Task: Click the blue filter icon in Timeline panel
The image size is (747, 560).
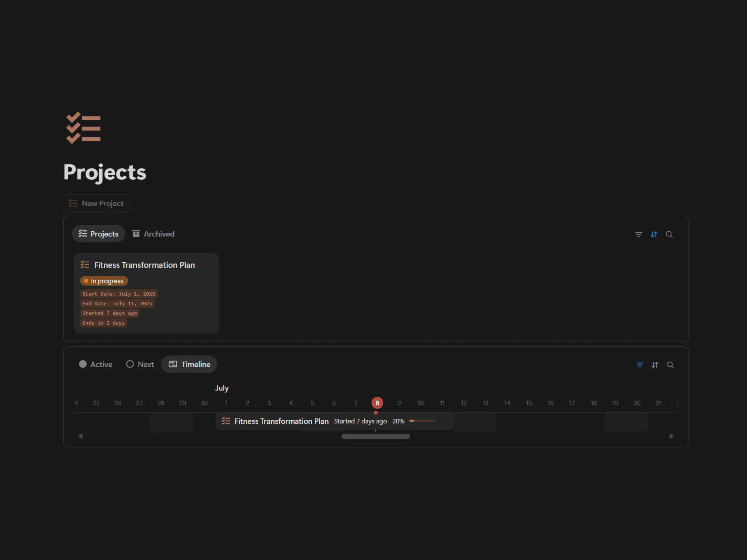Action: [x=640, y=365]
